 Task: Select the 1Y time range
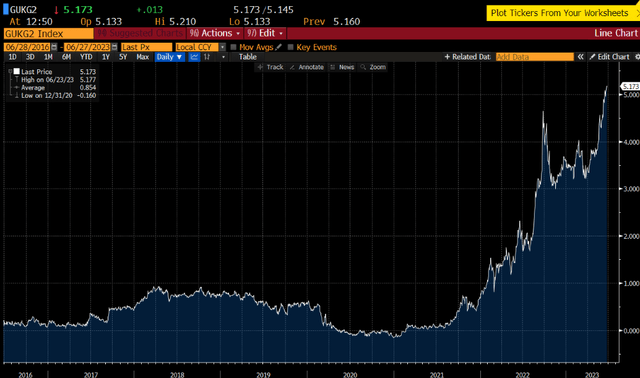[x=106, y=57]
